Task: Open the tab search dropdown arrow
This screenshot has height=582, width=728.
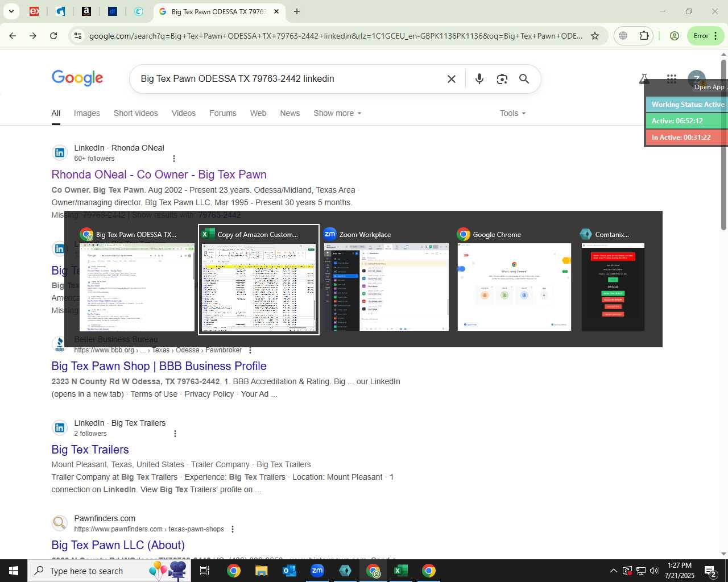Action: coord(11,11)
